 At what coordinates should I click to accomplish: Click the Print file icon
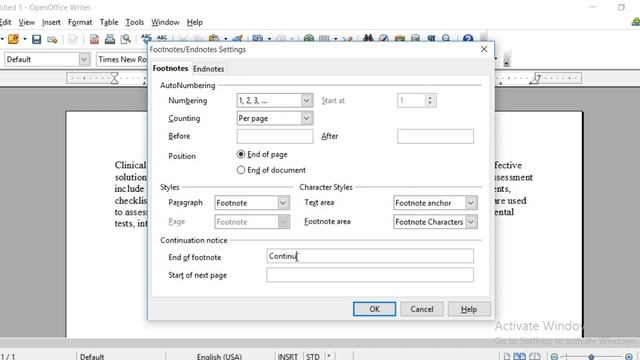pos(110,39)
